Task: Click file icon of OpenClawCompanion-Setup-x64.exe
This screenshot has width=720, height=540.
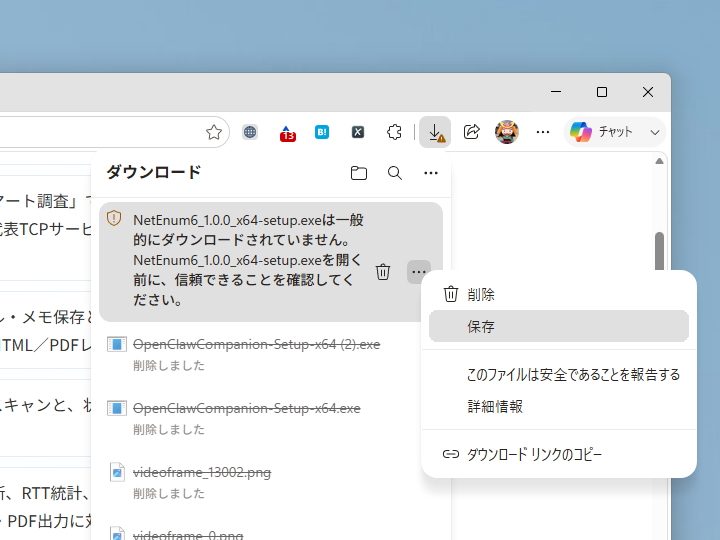Action: [117, 408]
